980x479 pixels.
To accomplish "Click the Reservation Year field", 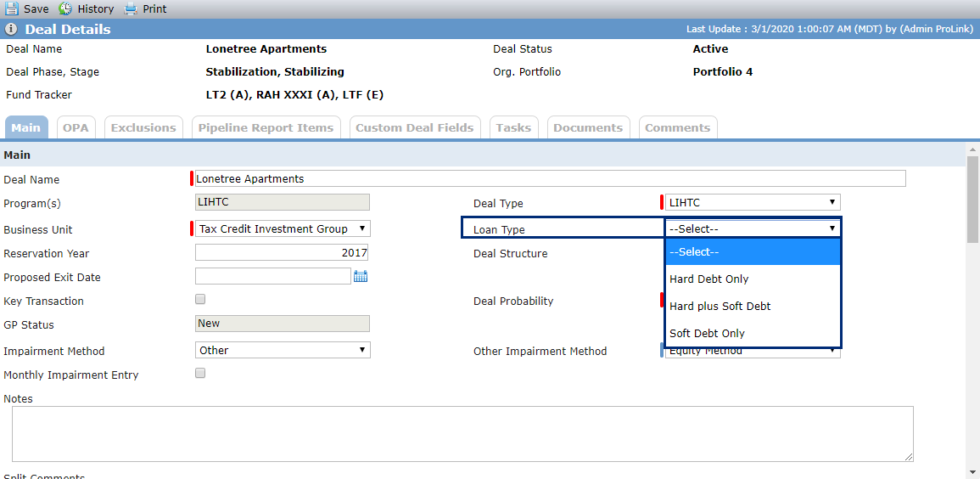I will [282, 252].
